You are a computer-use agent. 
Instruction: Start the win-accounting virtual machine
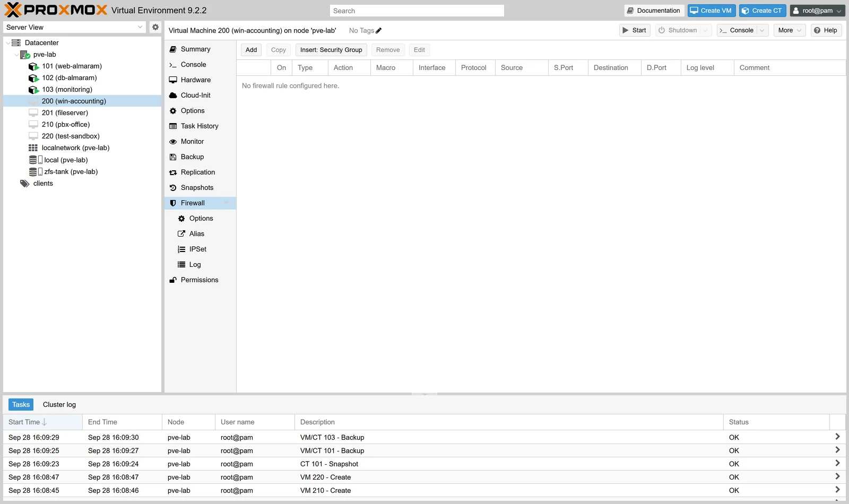pos(635,30)
